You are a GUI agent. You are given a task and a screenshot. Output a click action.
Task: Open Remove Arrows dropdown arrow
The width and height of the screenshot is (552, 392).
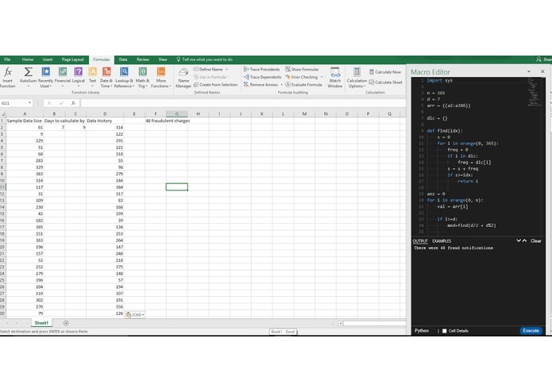coord(282,85)
